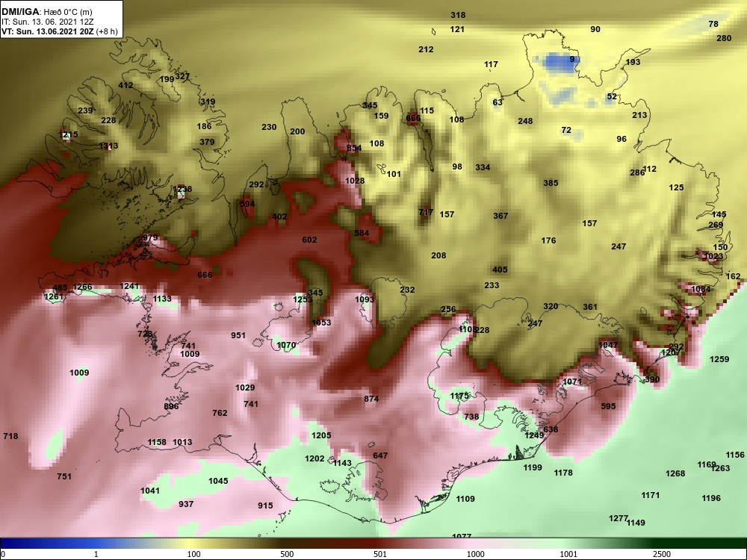
Task: Click the map value '367'
Action: pyautogui.click(x=500, y=217)
